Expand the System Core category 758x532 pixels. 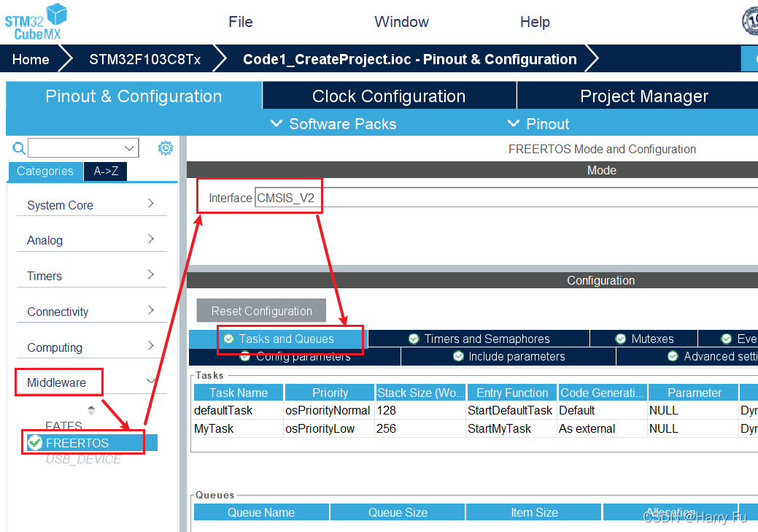[x=151, y=204]
